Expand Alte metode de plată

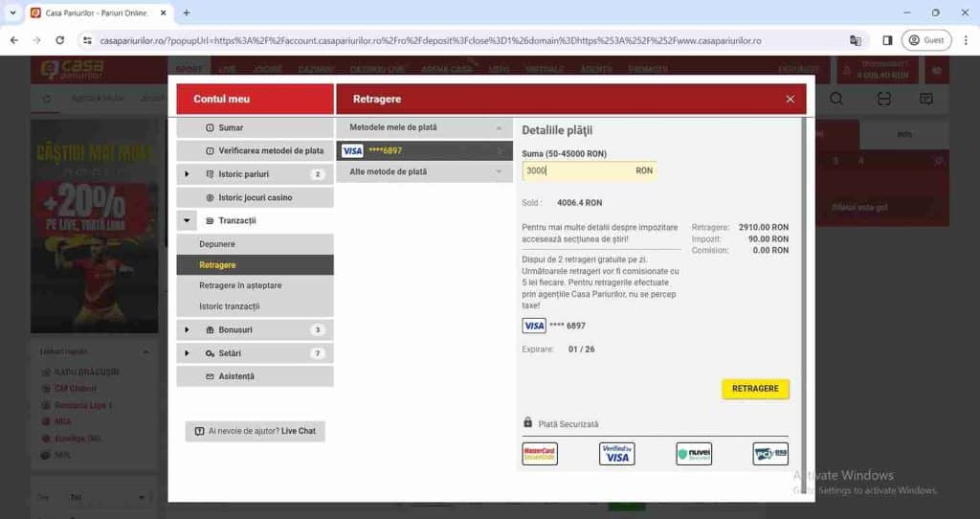424,171
